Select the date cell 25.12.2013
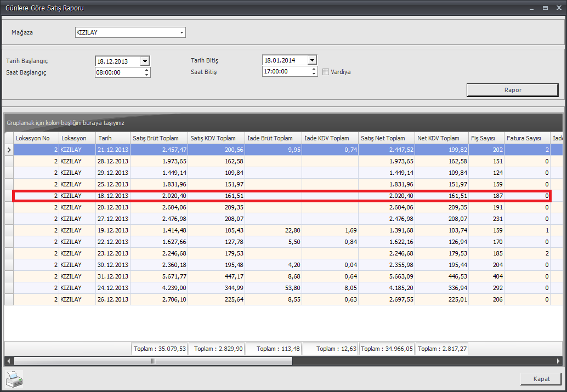This screenshot has height=392, width=567. click(x=113, y=184)
